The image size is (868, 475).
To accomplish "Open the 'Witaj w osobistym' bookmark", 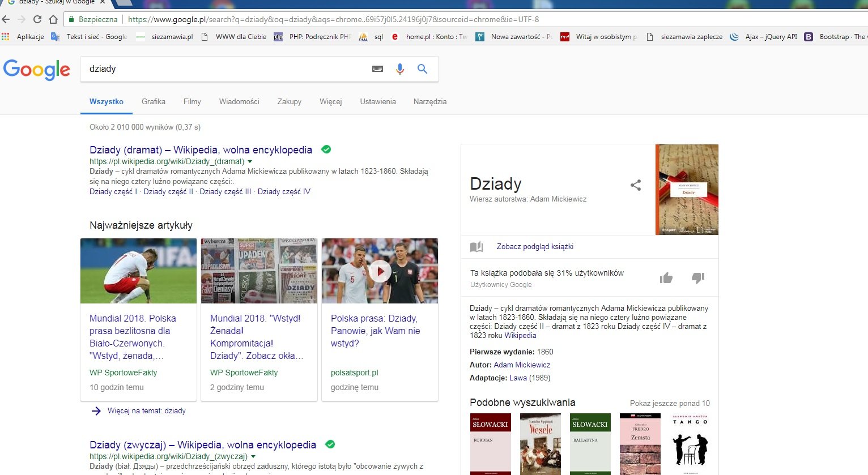I will [599, 37].
